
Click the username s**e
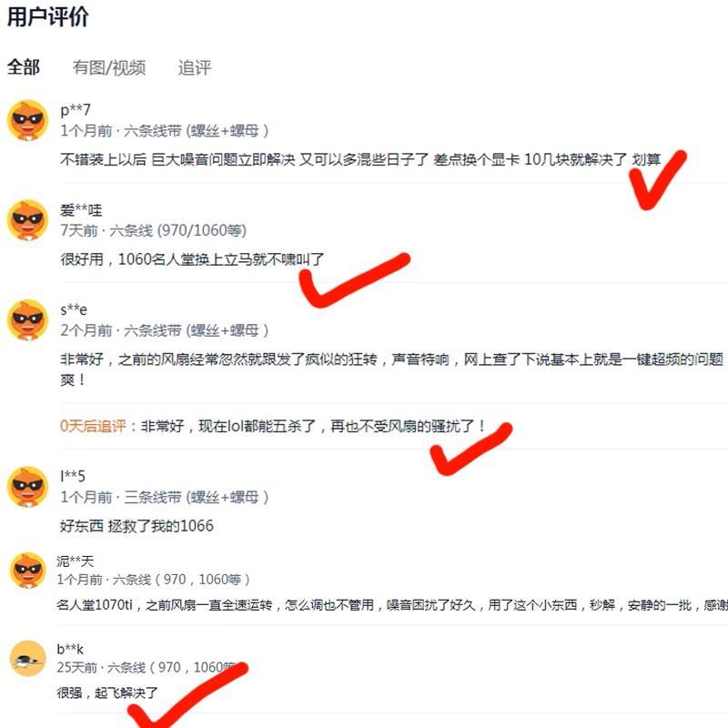coord(74,309)
